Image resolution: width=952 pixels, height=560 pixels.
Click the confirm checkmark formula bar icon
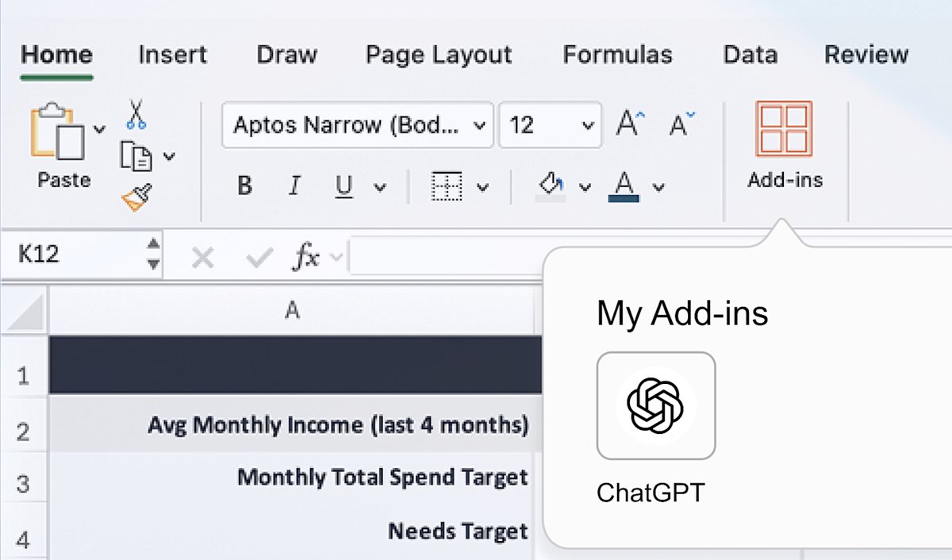259,257
